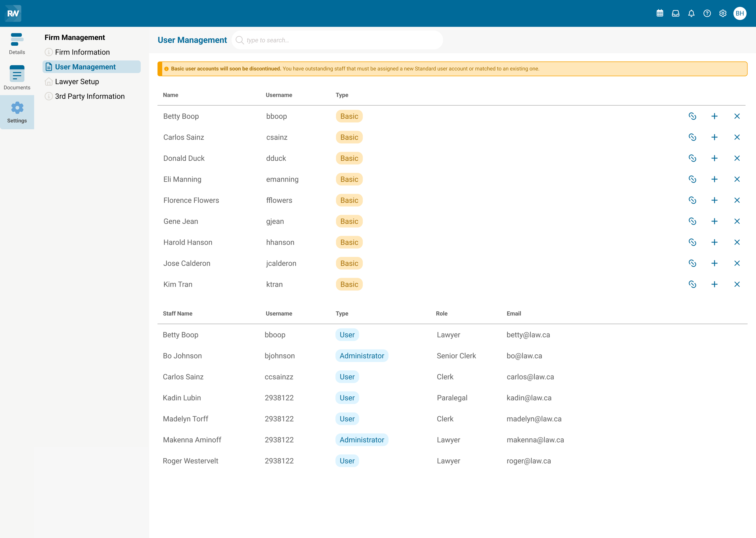Image resolution: width=756 pixels, height=538 pixels.
Task: Click Bo Johnson's Administrator type badge
Action: [x=361, y=356]
